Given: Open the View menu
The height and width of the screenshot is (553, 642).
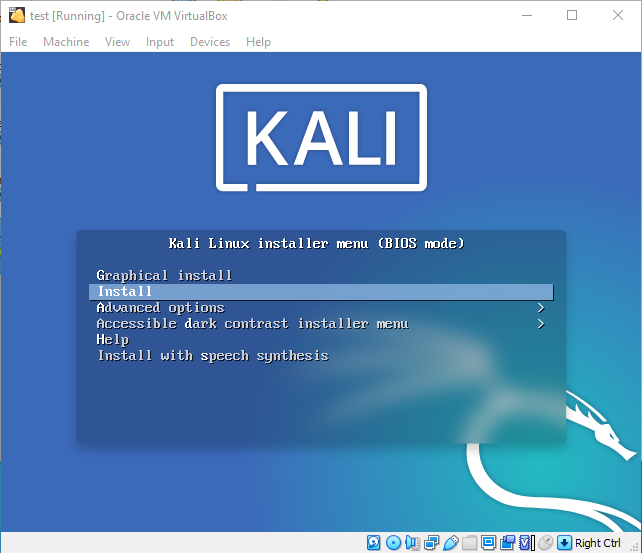Looking at the screenshot, I should tap(117, 42).
